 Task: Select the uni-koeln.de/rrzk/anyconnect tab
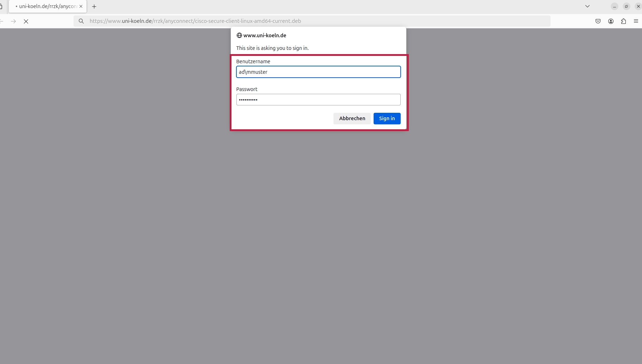(x=48, y=6)
